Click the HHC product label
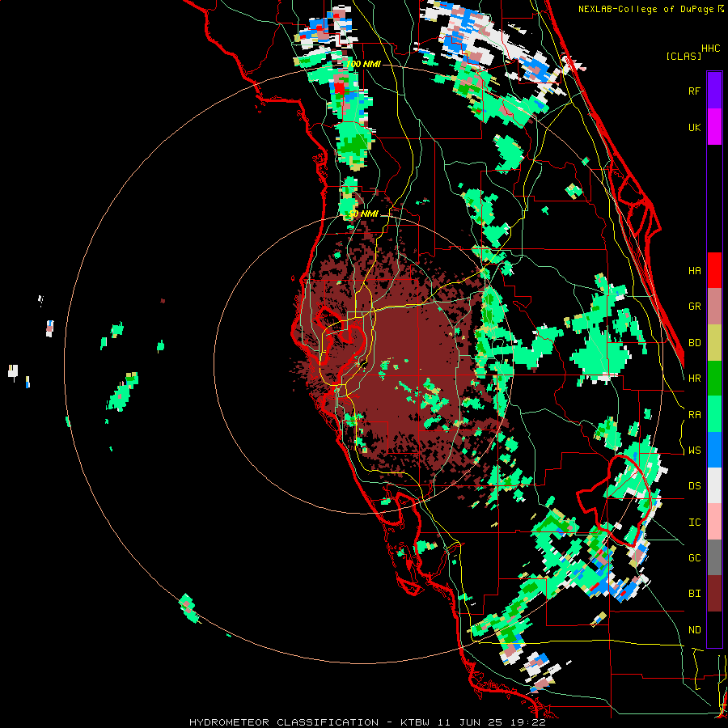Viewport: 728px width, 728px height. coord(711,48)
